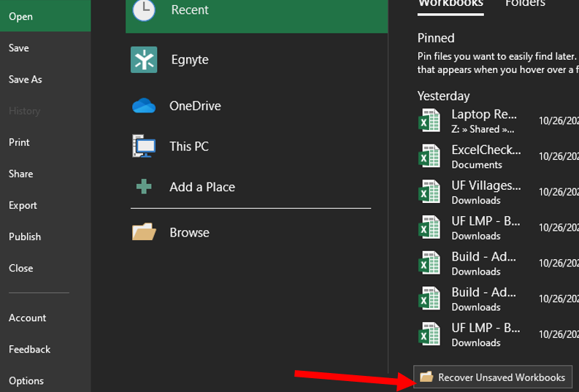
Task: Click Excel icon beside ExcelCheck... file
Action: click(x=429, y=155)
